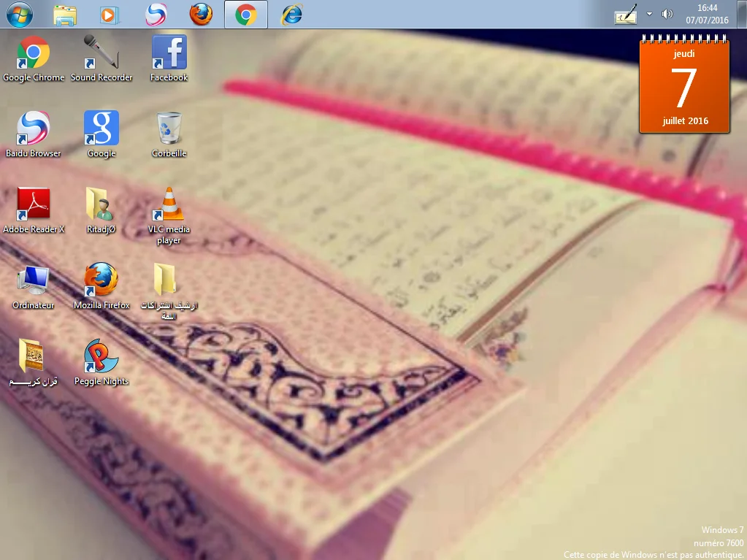Open Windows Explorer from the taskbar
Image resolution: width=747 pixels, height=560 pixels.
[x=65, y=15]
